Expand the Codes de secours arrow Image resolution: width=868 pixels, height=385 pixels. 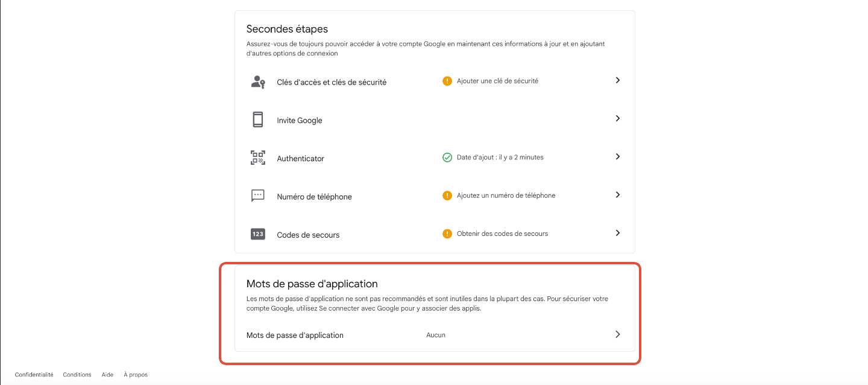(617, 233)
